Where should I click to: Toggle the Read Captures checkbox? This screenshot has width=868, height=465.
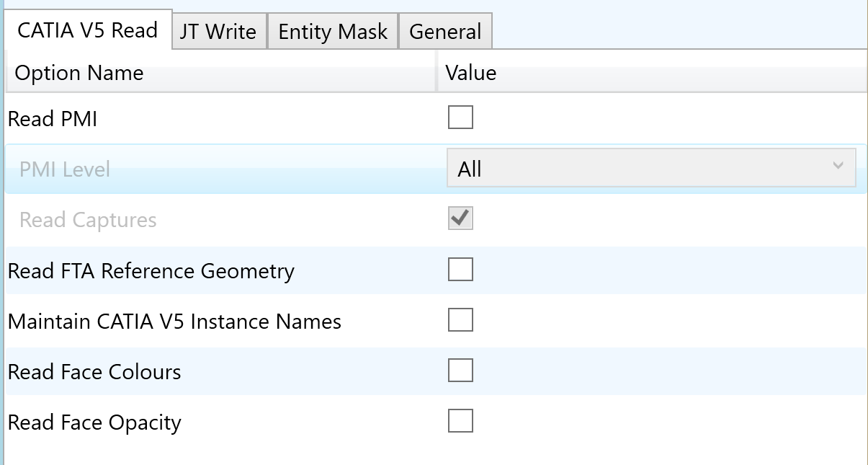pyautogui.click(x=460, y=218)
